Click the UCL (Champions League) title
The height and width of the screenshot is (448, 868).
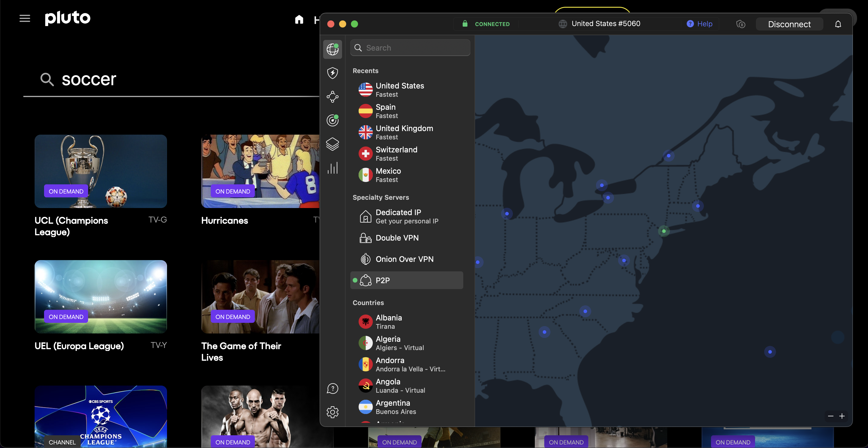pyautogui.click(x=72, y=226)
